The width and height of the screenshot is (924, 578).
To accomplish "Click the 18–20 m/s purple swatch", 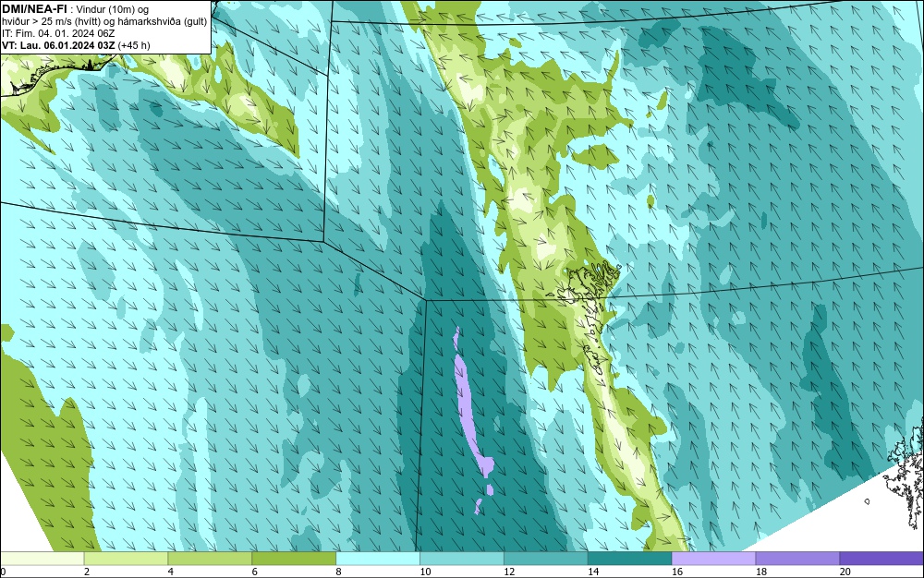I will click(797, 559).
